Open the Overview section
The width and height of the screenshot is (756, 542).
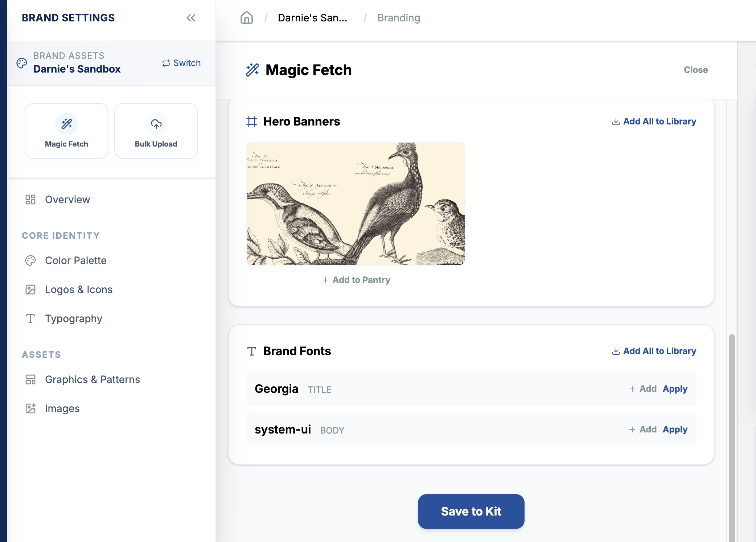pos(67,200)
